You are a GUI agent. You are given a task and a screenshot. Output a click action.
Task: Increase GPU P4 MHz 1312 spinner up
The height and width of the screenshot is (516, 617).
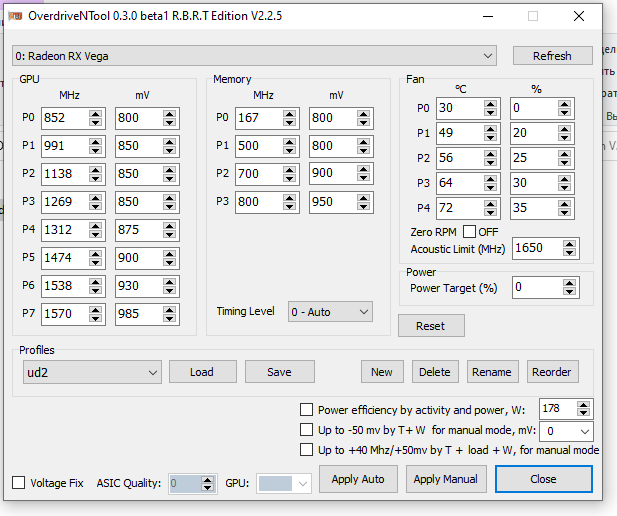tap(95, 226)
